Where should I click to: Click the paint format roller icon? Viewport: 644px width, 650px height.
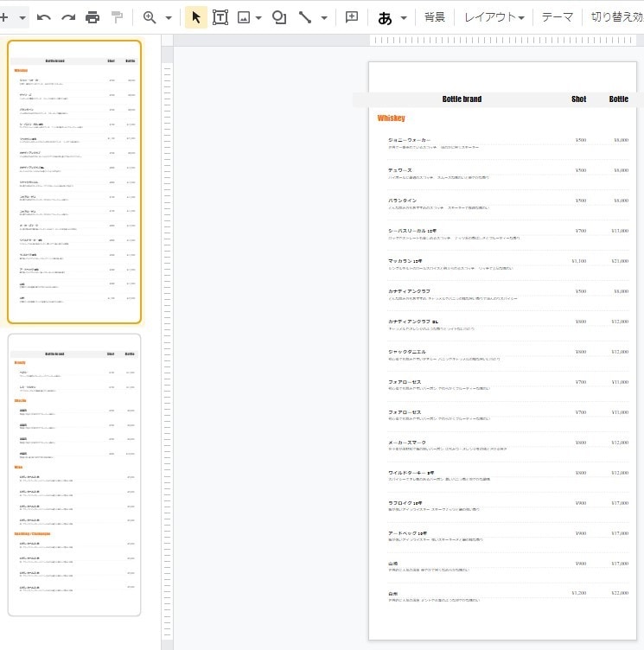[118, 17]
